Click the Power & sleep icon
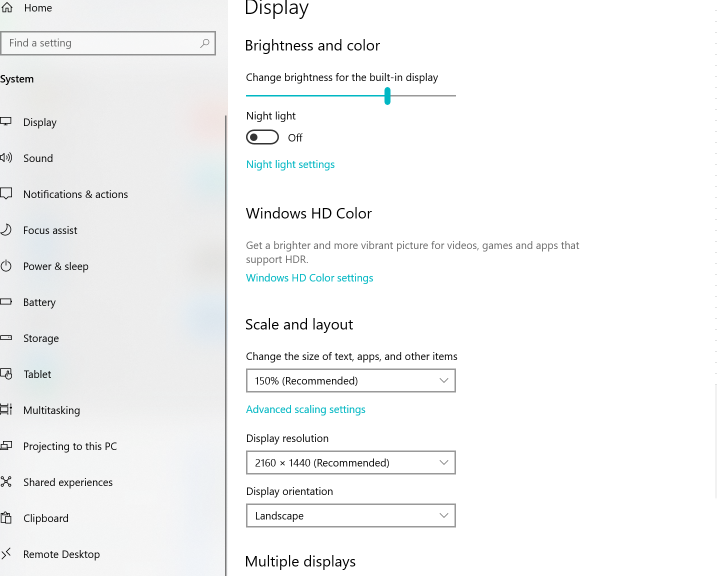The image size is (717, 576). [x=6, y=266]
